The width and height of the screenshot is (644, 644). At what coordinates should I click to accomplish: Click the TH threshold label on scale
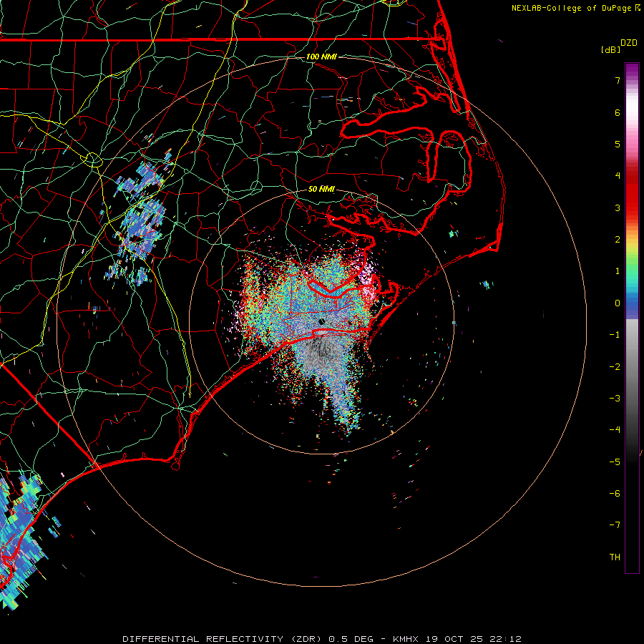(x=615, y=557)
